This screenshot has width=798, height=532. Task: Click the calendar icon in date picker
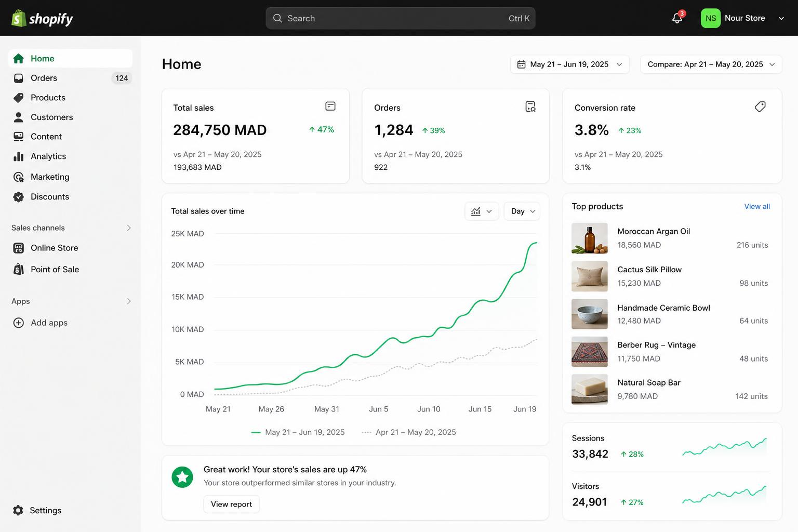click(521, 64)
